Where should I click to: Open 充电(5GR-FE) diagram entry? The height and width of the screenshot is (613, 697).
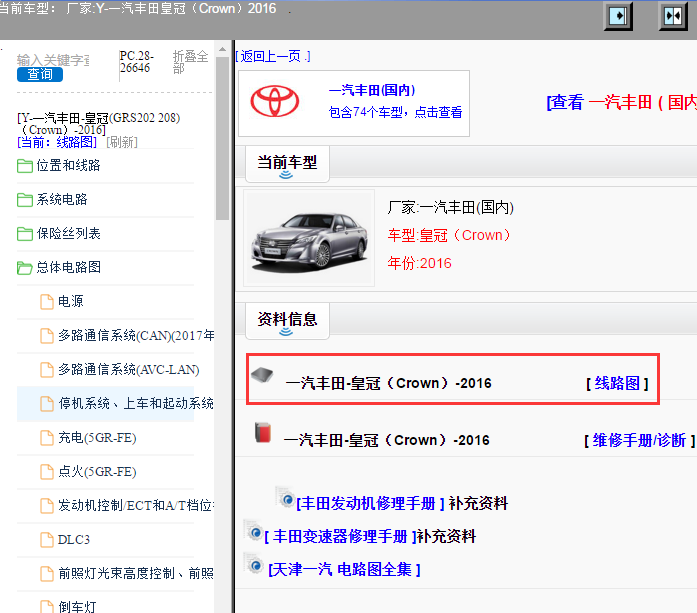pos(97,437)
